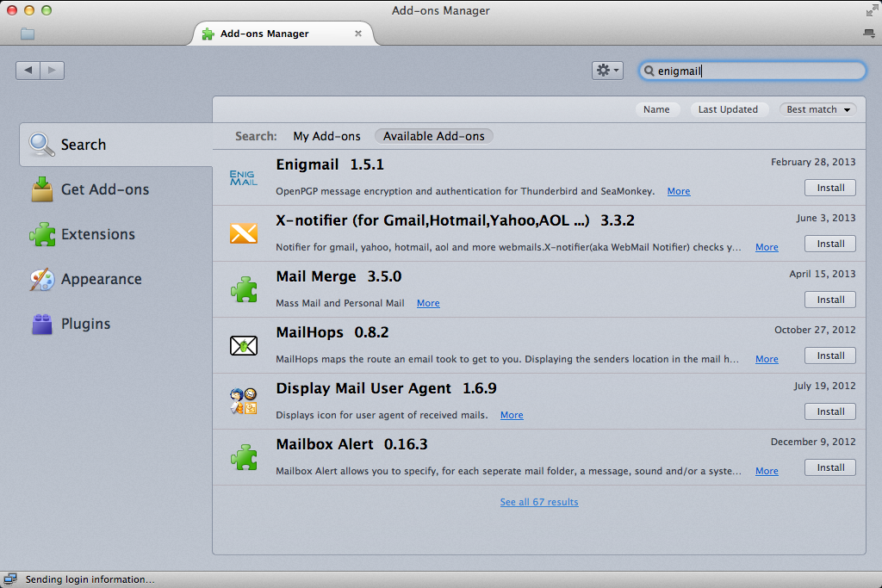Click the Plugins purple brick icon
882x588 pixels.
pyautogui.click(x=42, y=325)
